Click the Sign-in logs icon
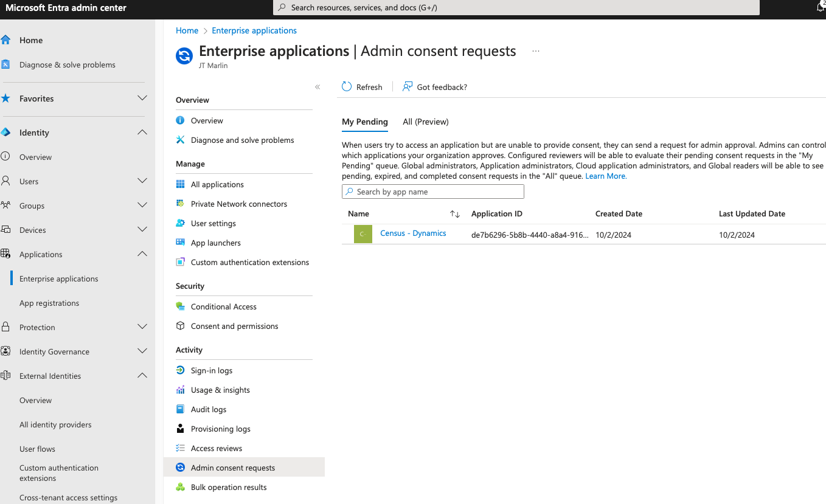Screen dimensions: 826x504 pyautogui.click(x=180, y=370)
